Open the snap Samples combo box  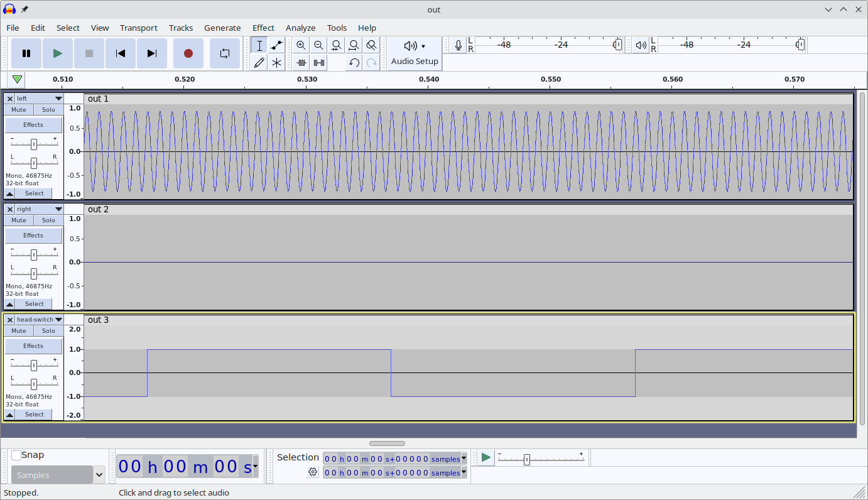pos(58,475)
